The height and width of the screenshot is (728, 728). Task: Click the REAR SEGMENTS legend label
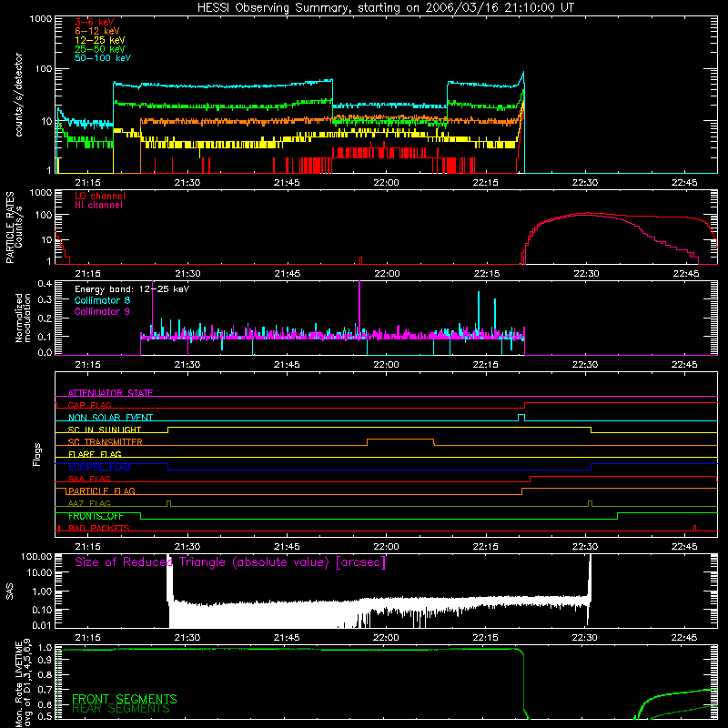click(x=121, y=709)
